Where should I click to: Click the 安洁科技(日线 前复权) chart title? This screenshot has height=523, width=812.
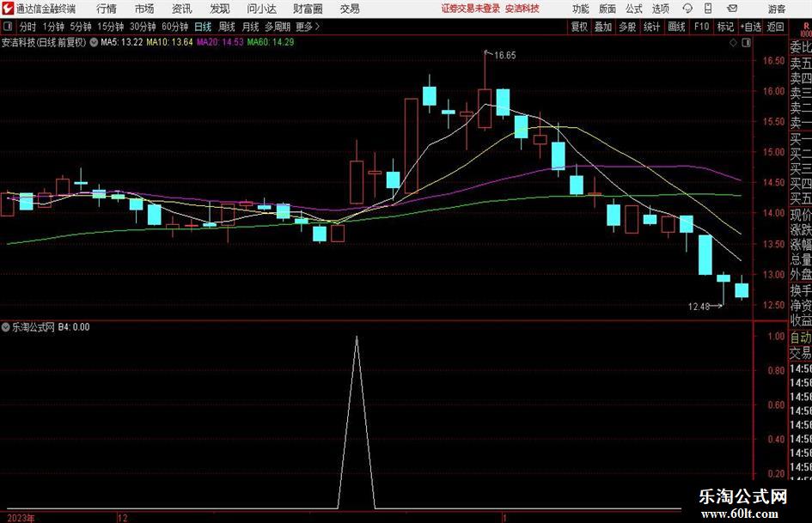click(44, 42)
